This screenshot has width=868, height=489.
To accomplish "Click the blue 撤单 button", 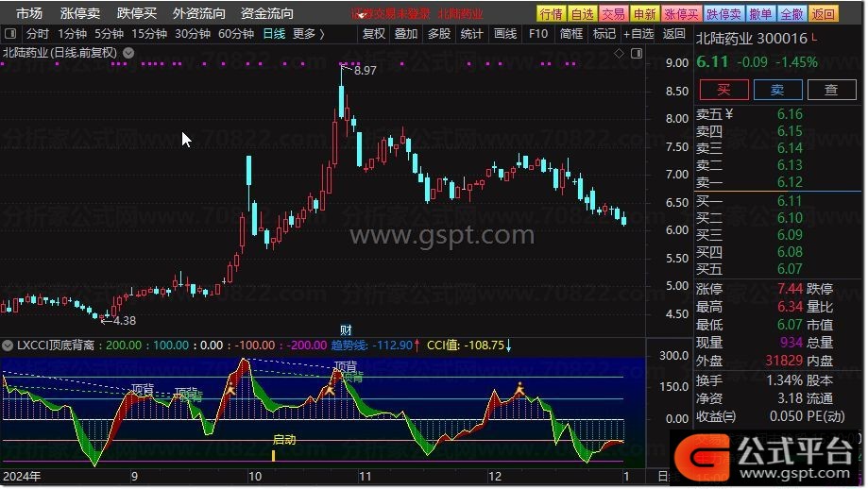I will click(760, 13).
